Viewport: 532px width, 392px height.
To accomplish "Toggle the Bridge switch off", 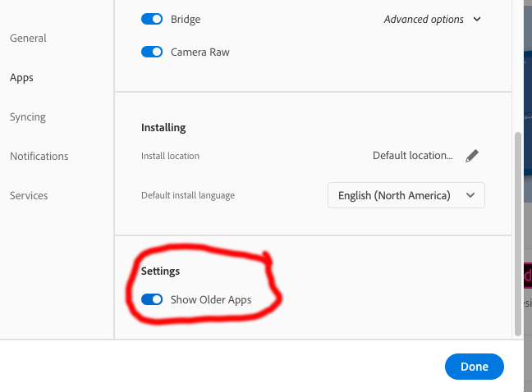I will pos(152,19).
